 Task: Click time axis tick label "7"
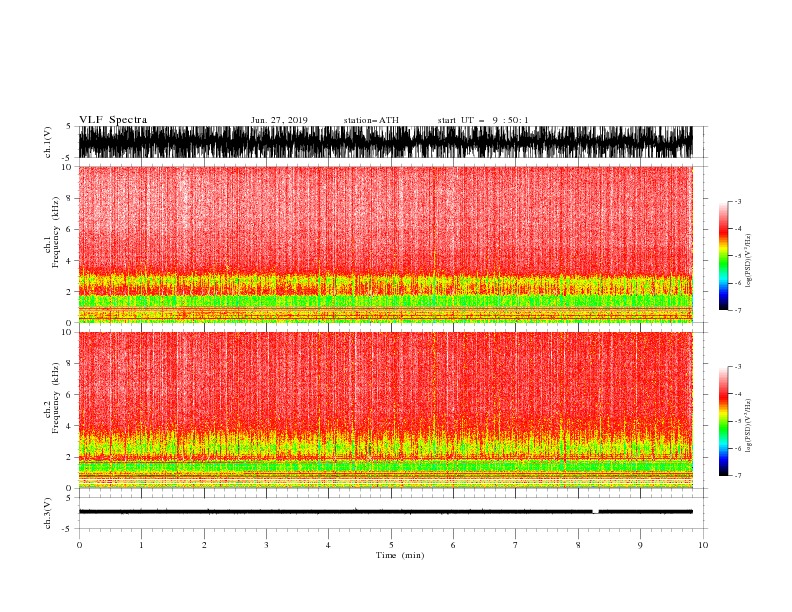coord(516,545)
